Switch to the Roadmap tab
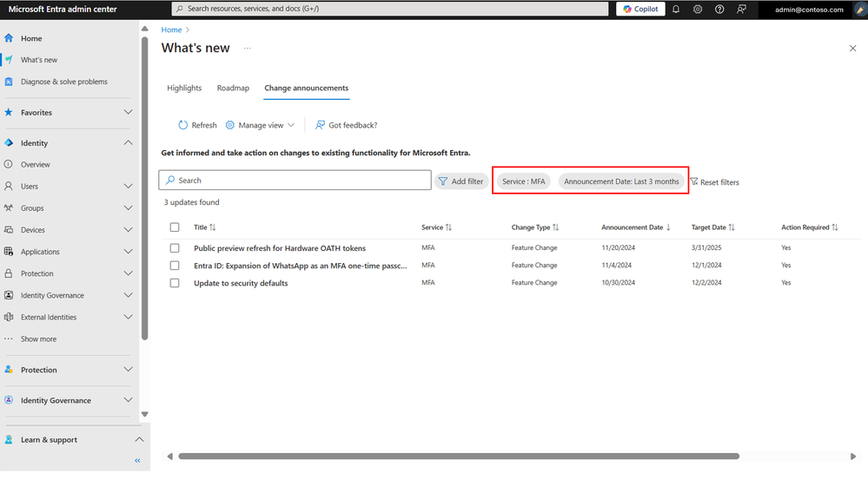The width and height of the screenshot is (868, 480). (x=233, y=88)
